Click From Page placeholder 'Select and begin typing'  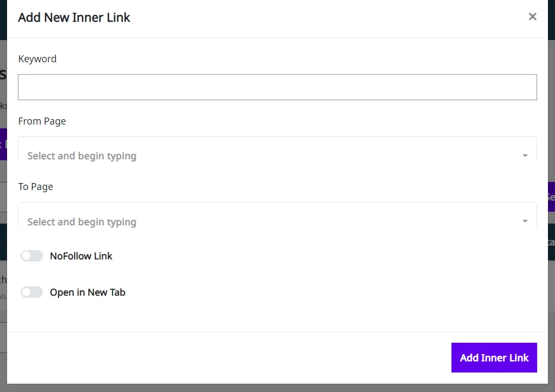[x=82, y=156]
